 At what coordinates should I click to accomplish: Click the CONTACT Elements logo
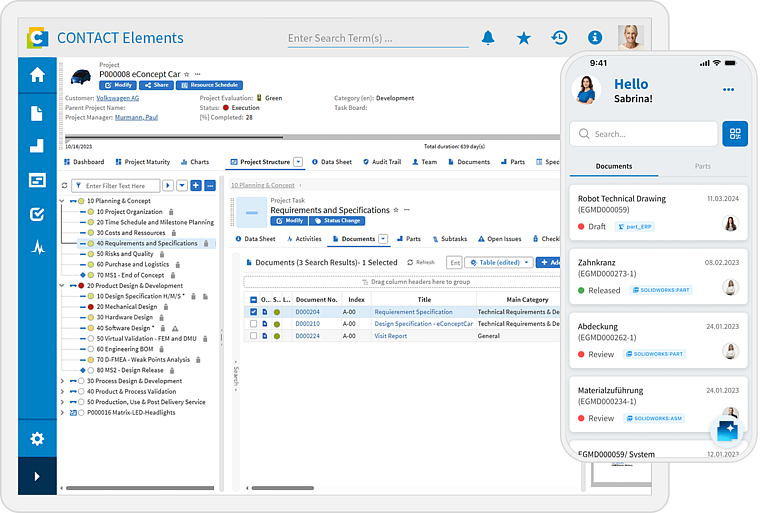point(38,38)
